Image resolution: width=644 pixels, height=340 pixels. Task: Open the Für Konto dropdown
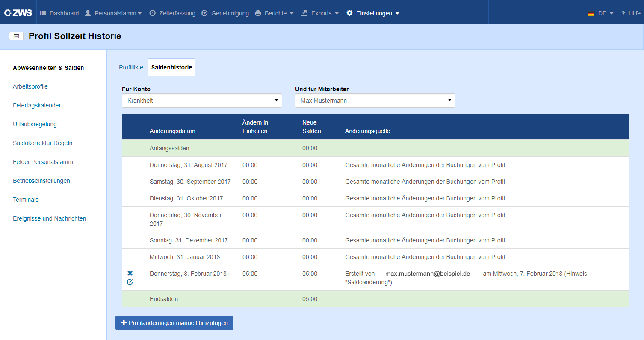pyautogui.click(x=202, y=101)
